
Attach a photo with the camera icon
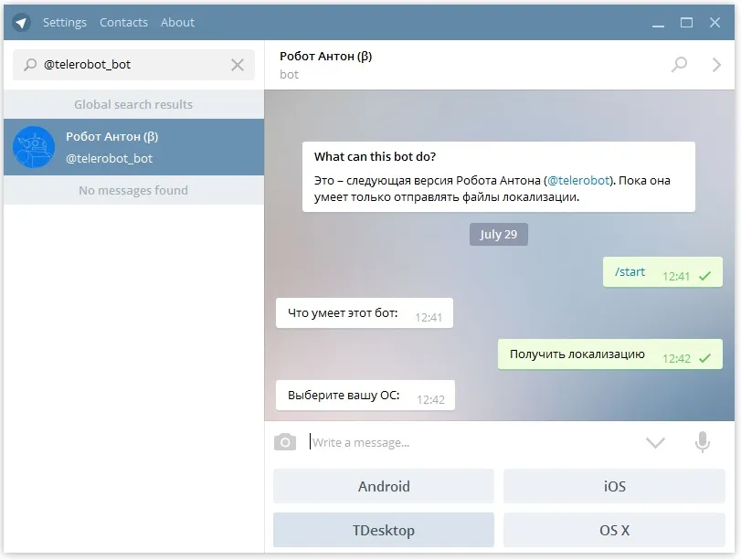(x=285, y=442)
